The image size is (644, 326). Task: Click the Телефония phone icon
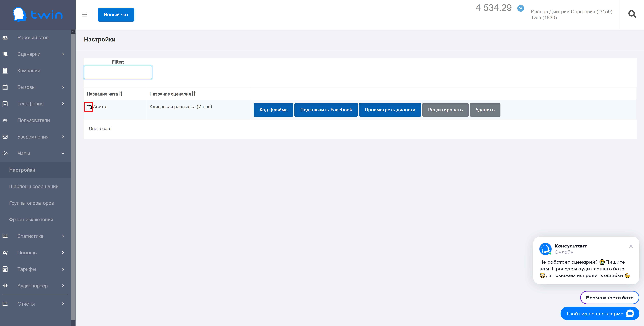(5, 104)
